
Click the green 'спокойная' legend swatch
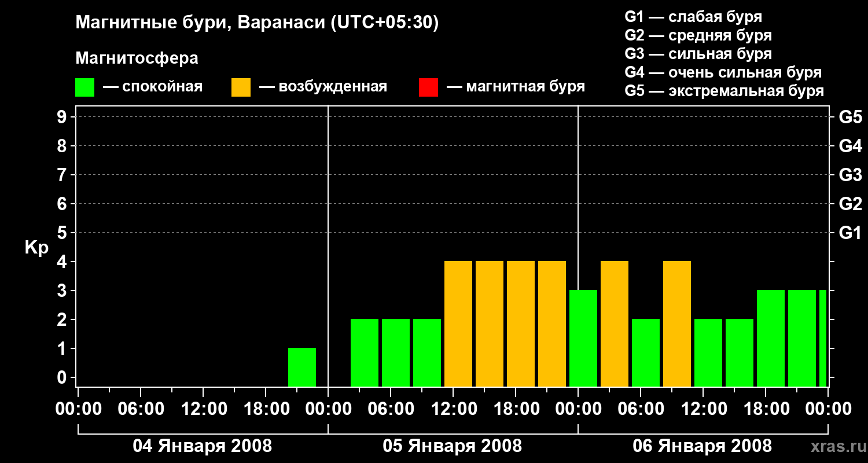(84, 87)
